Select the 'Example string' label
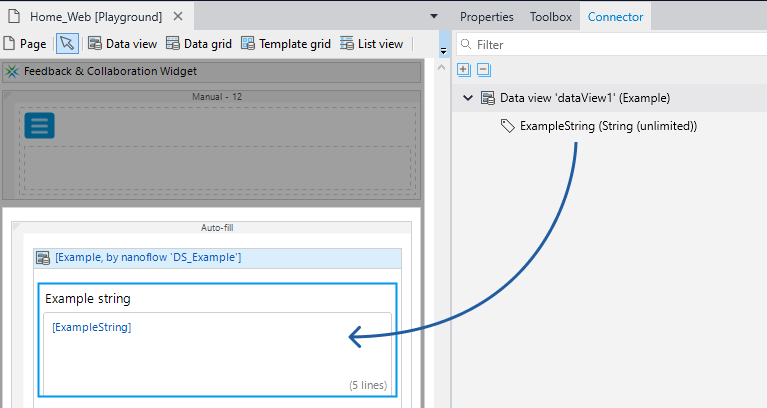The image size is (767, 408). coord(88,298)
